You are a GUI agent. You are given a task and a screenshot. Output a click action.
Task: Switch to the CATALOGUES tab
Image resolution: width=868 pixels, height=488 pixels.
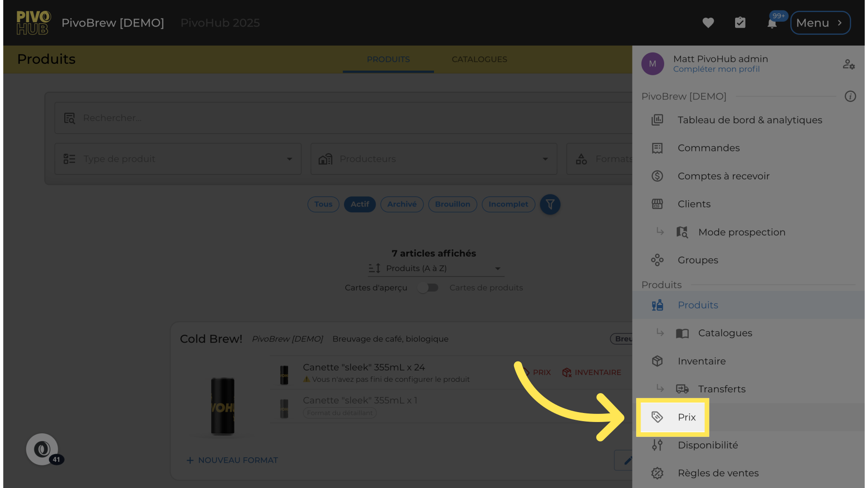pos(479,59)
